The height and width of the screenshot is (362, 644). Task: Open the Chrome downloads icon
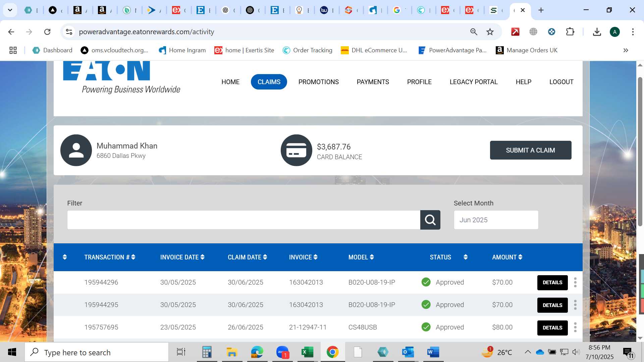[597, 32]
